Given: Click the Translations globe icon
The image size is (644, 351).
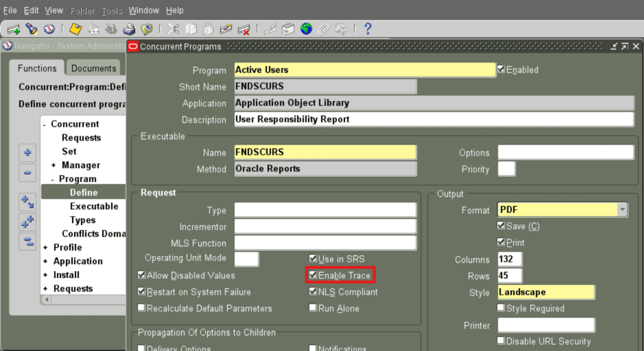Looking at the screenshot, I should pyautogui.click(x=306, y=29).
